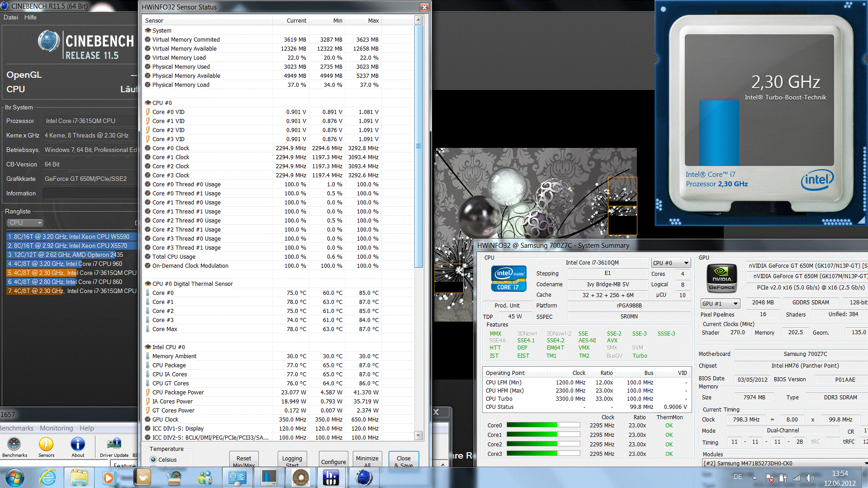Screen dimensions: 868x488
Task: Switch to HWiNFO32 taskbar icon
Action: (332, 478)
